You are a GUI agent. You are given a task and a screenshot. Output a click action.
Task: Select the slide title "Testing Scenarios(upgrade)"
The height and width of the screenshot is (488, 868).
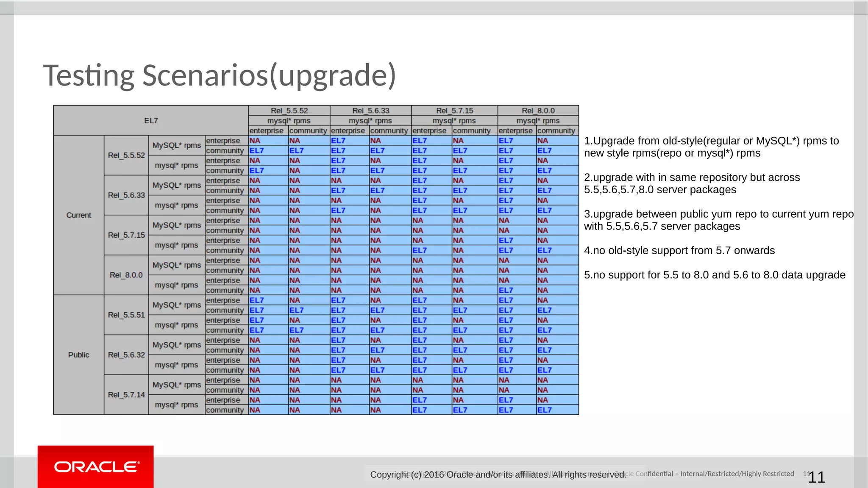pyautogui.click(x=220, y=75)
